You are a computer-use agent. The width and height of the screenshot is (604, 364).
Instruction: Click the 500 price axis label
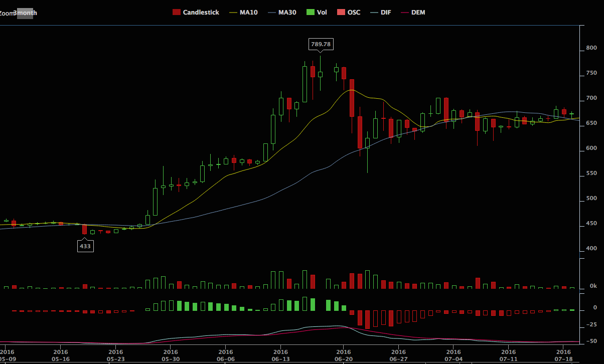pyautogui.click(x=592, y=199)
